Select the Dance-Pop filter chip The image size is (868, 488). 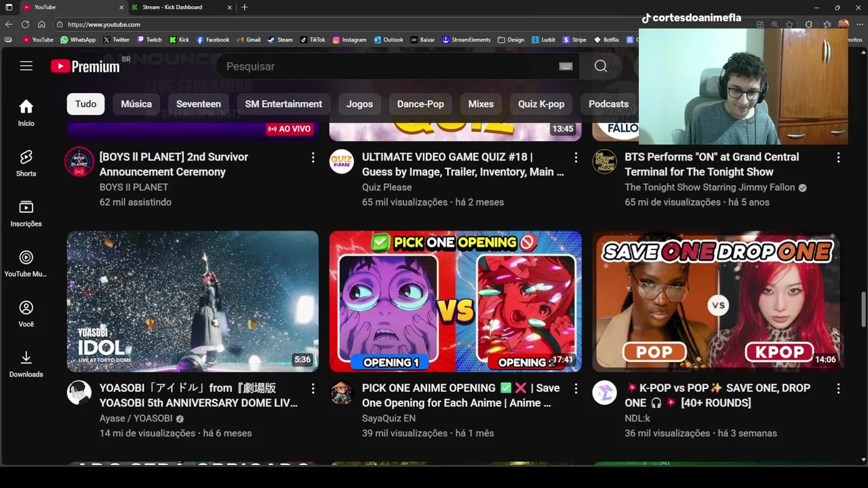(420, 104)
